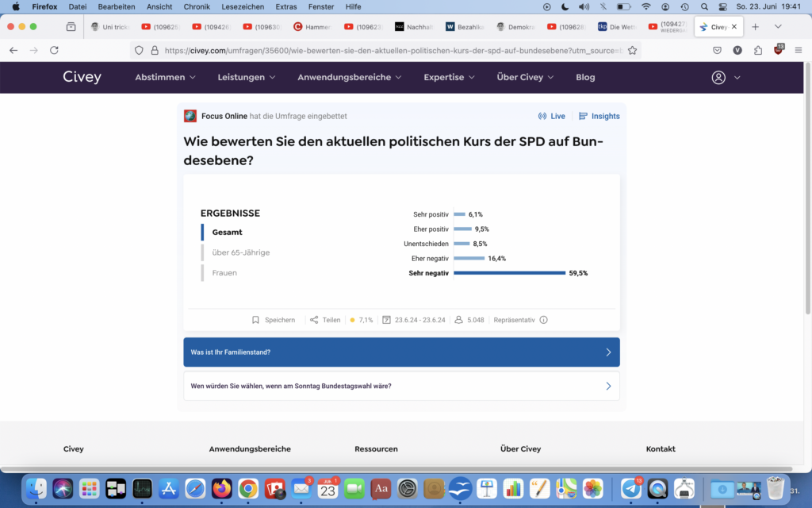Image resolution: width=812 pixels, height=508 pixels.
Task: Select the Gesamt results filter
Action: click(x=227, y=233)
